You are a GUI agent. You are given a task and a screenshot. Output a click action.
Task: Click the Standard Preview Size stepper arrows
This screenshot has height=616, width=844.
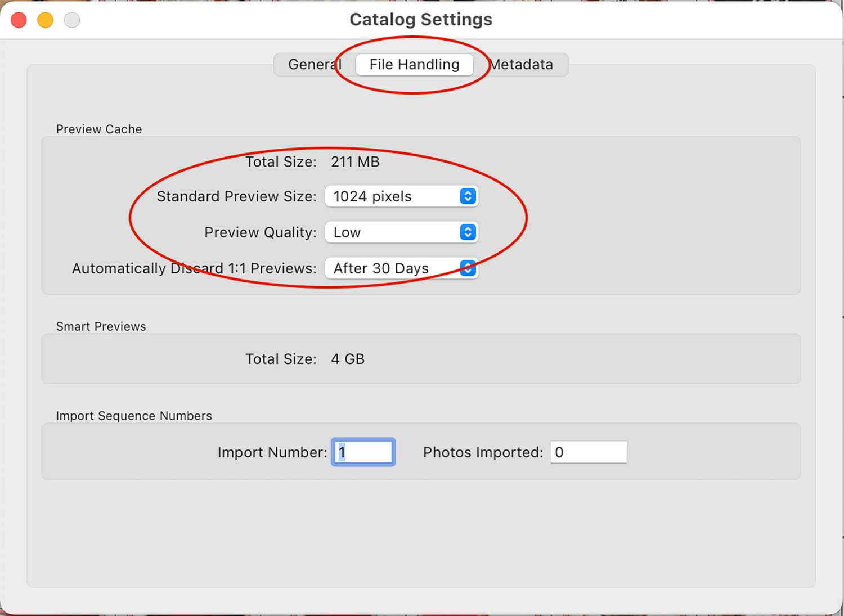tap(468, 196)
